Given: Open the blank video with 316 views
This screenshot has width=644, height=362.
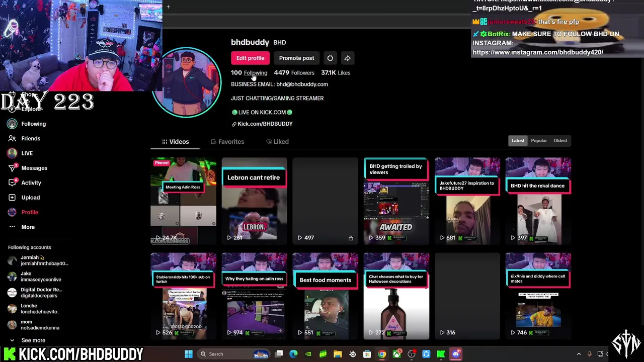Looking at the screenshot, I should (467, 296).
